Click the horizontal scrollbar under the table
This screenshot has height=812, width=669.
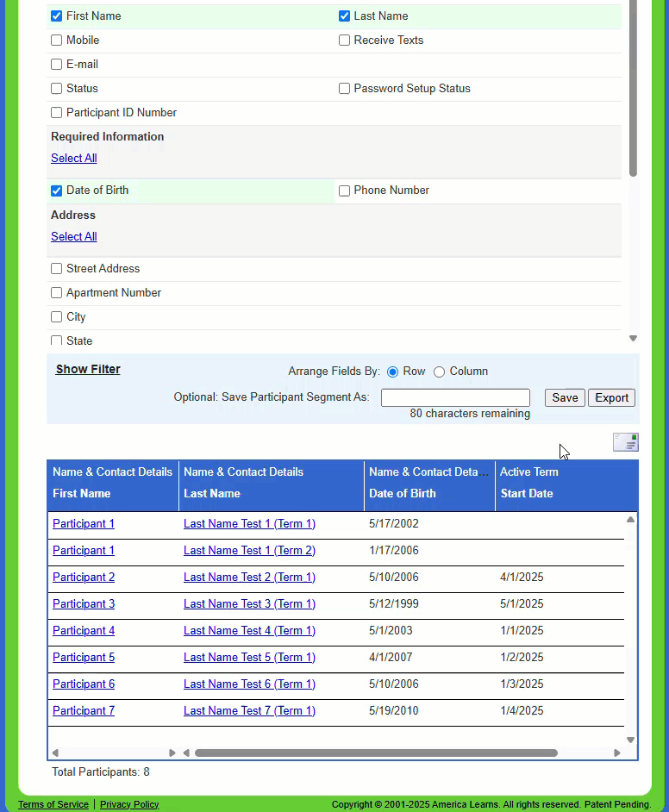(376, 753)
